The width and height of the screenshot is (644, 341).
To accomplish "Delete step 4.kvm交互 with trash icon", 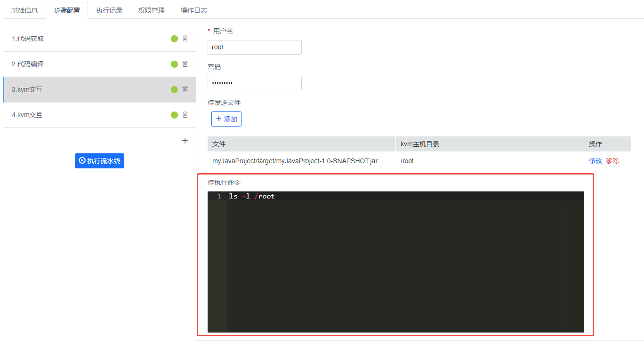I will pos(185,115).
